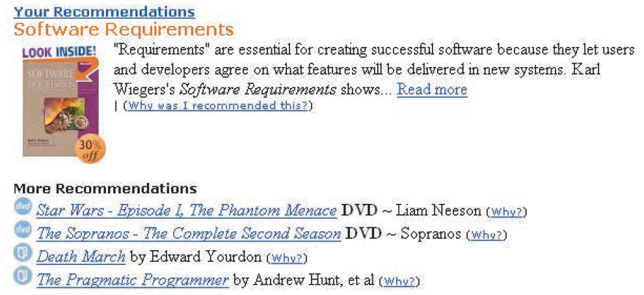Click Why? next to Edward Yourdon
Image resolution: width=644 pixels, height=295 pixels.
(x=287, y=258)
